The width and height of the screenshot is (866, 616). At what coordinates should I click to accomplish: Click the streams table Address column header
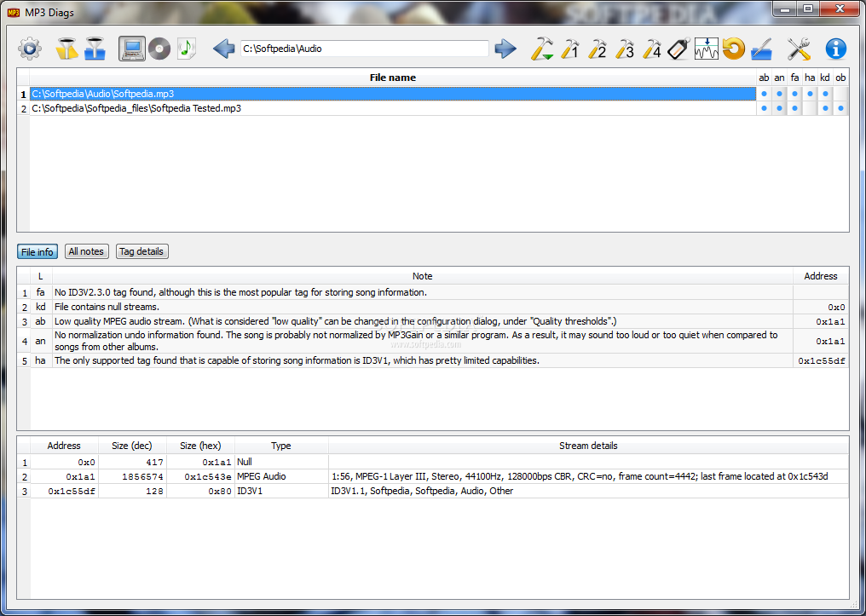coord(64,446)
